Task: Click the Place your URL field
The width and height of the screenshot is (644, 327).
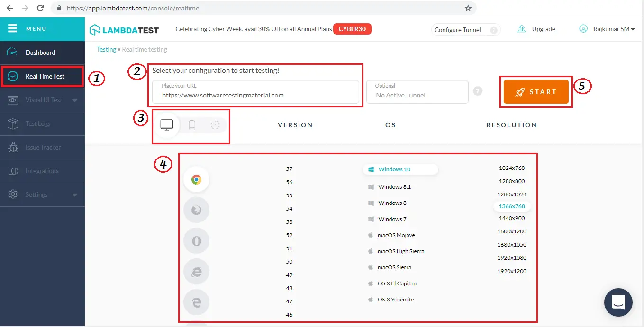Action: tap(255, 91)
